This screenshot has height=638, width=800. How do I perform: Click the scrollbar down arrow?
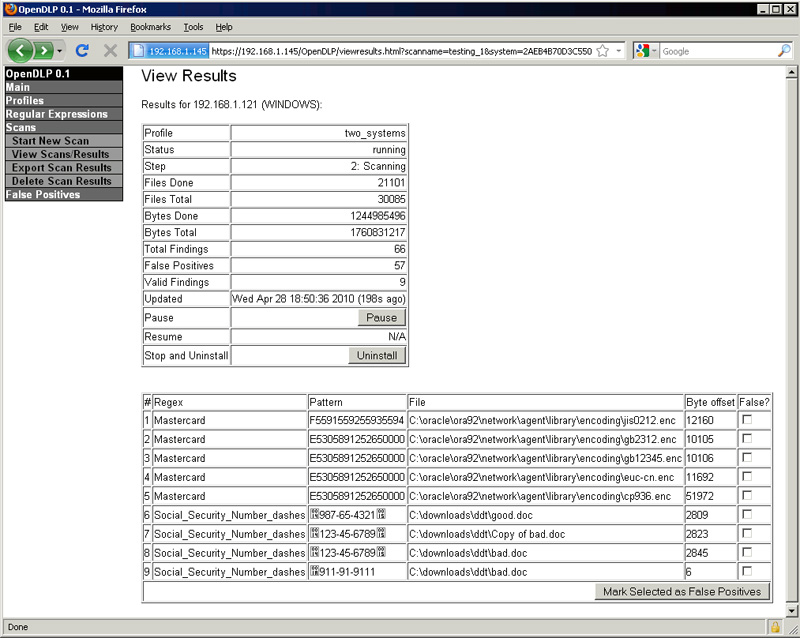tap(791, 609)
